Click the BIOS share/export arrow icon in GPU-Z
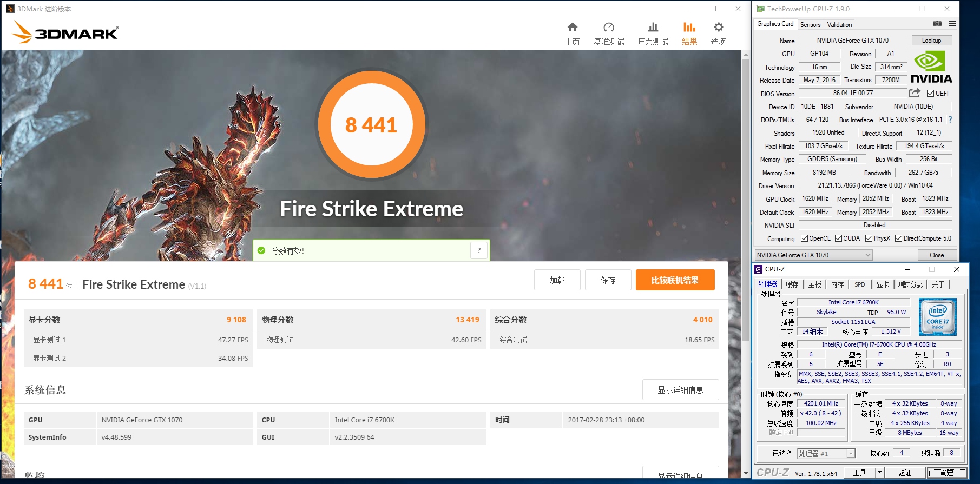Screen dimensions: 980x484 [915, 93]
